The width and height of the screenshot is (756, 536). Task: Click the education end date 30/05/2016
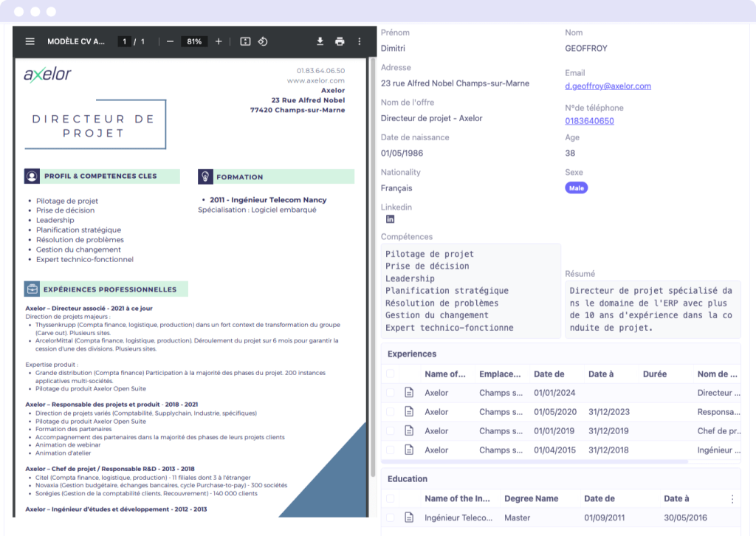click(685, 518)
